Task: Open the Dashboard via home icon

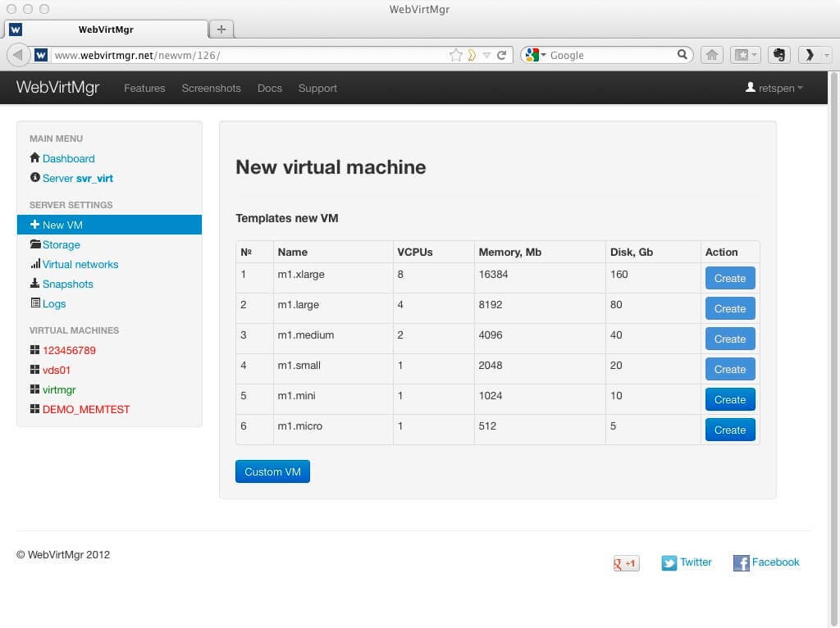Action: coord(34,158)
